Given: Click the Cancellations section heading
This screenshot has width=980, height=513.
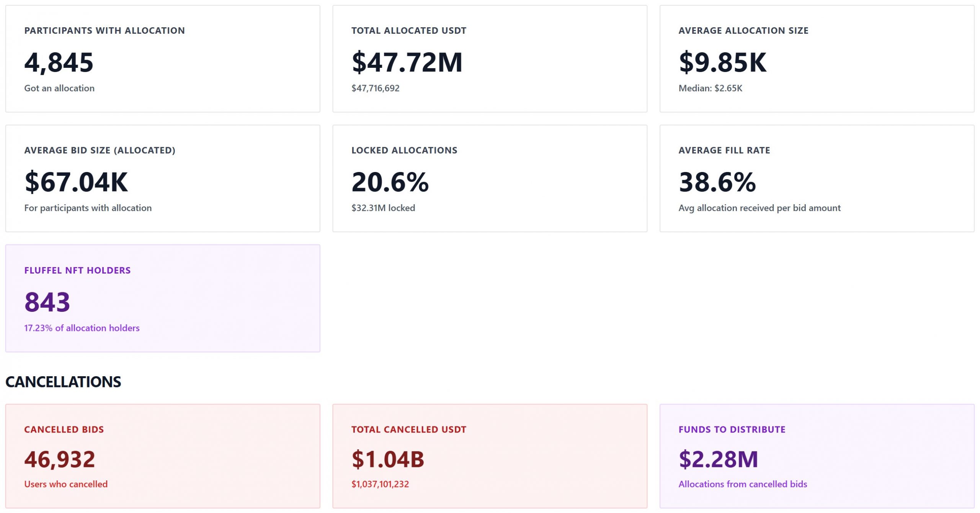Looking at the screenshot, I should (63, 382).
